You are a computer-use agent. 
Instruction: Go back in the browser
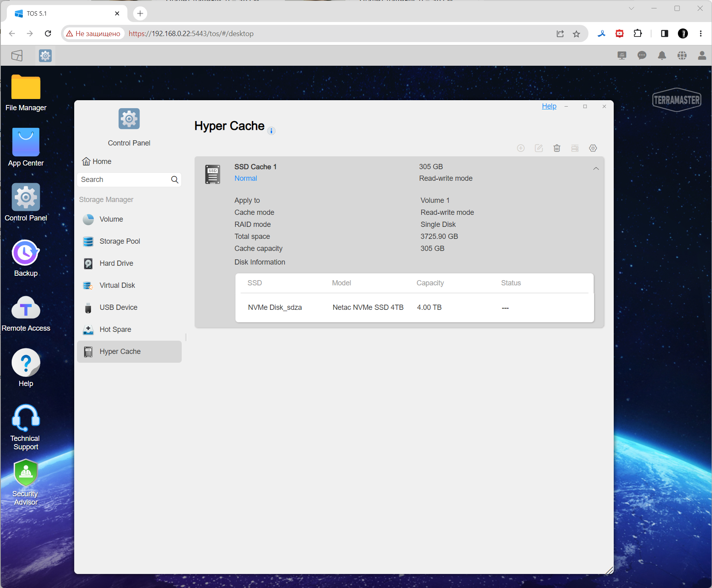(12, 34)
